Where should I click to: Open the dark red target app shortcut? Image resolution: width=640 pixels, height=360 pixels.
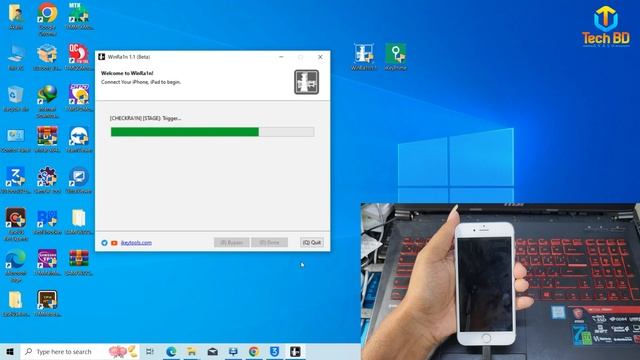tap(16, 224)
